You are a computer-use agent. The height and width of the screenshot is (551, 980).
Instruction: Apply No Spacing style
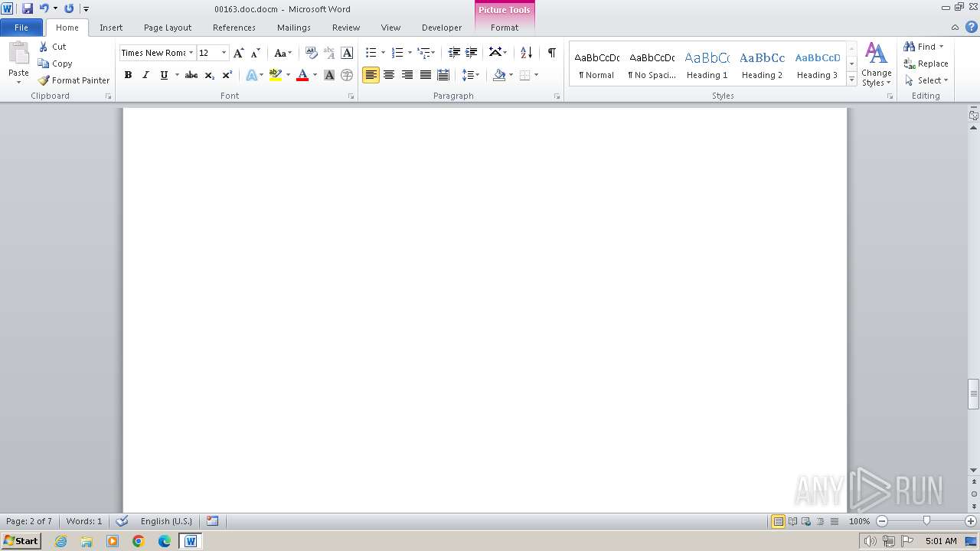(652, 64)
